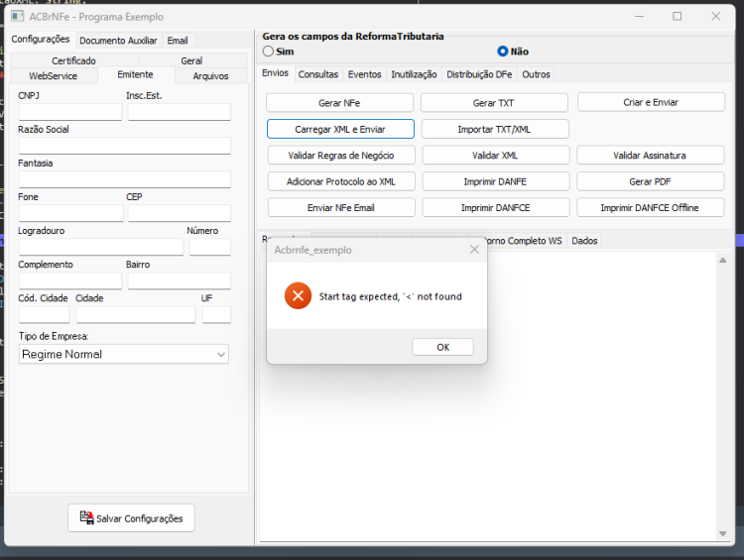Click the Fone input field
The image size is (744, 560).
tap(71, 213)
